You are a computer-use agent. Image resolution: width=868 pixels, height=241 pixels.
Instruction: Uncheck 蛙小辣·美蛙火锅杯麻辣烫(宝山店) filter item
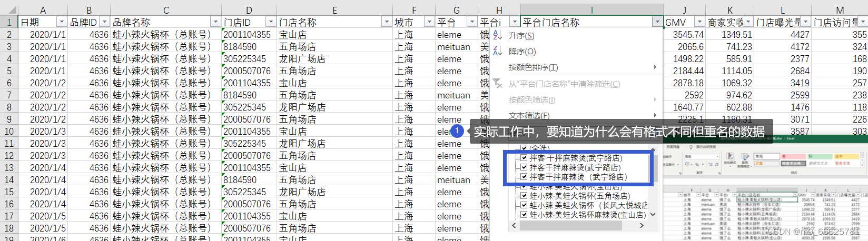pos(524,215)
